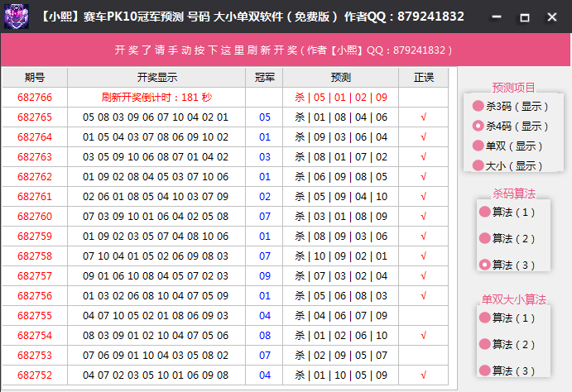The width and height of the screenshot is (572, 392).
Task: Click the 开奖显示 column header
Action: coord(156,77)
